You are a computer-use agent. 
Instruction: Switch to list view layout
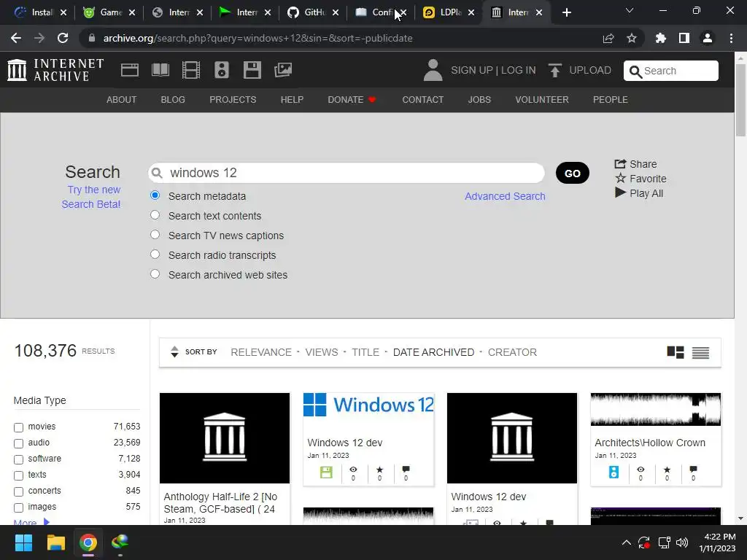pos(700,352)
